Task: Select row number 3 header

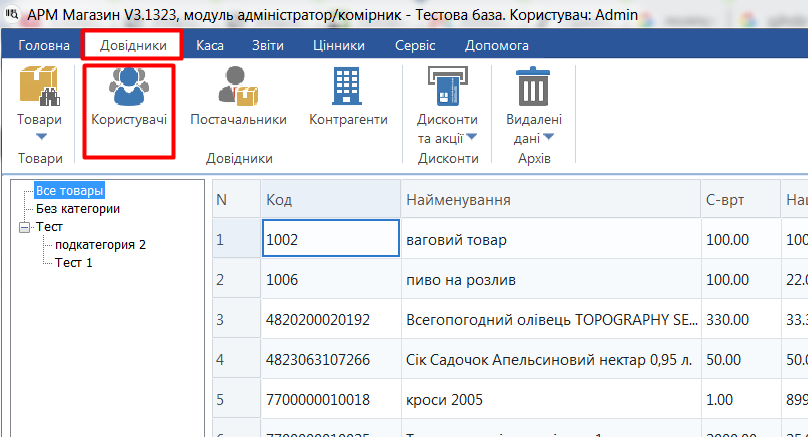Action: pyautogui.click(x=237, y=320)
